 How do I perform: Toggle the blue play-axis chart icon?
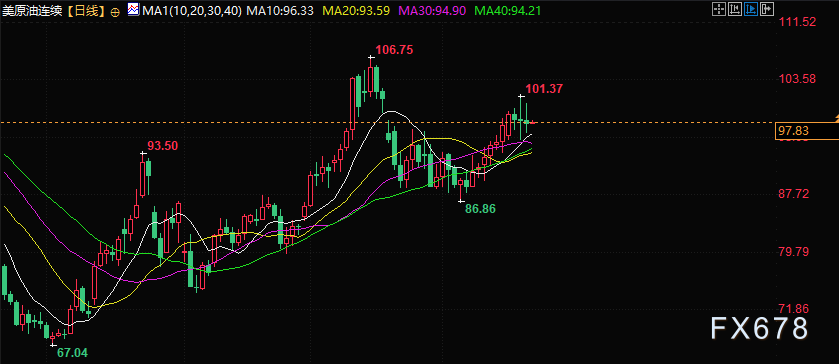point(751,9)
